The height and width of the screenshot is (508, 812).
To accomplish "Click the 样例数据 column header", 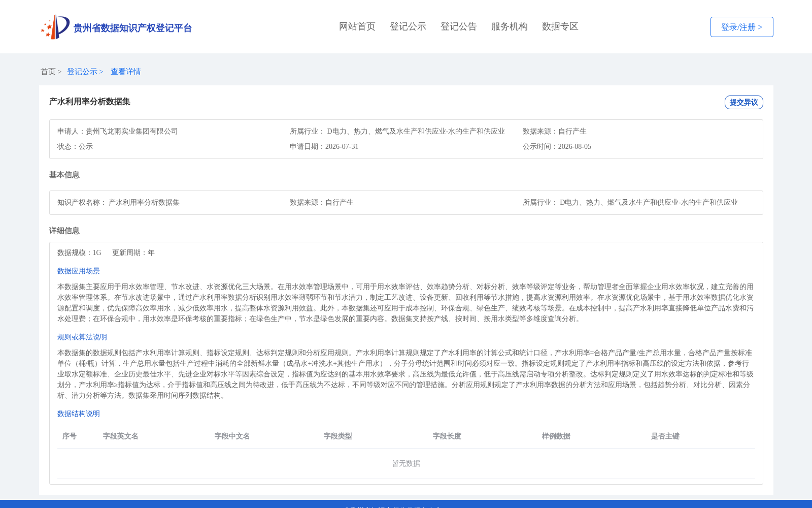I will (556, 436).
